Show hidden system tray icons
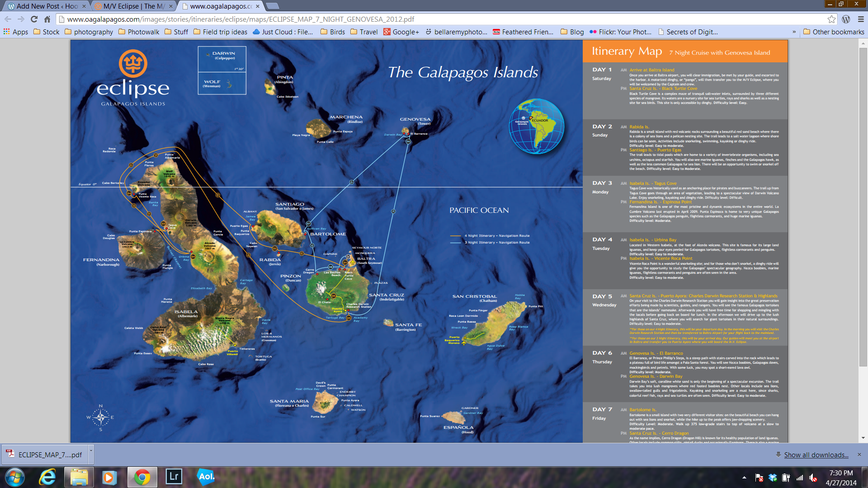 pos(744,477)
